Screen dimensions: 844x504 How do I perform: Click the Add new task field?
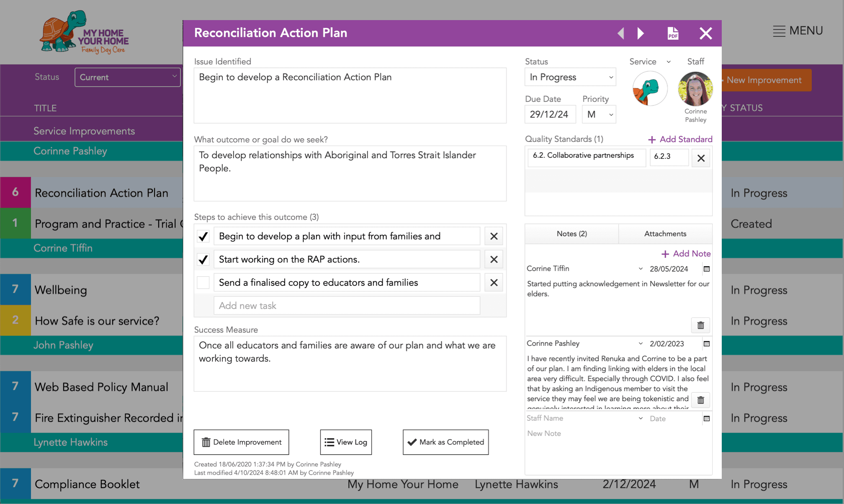[347, 306]
